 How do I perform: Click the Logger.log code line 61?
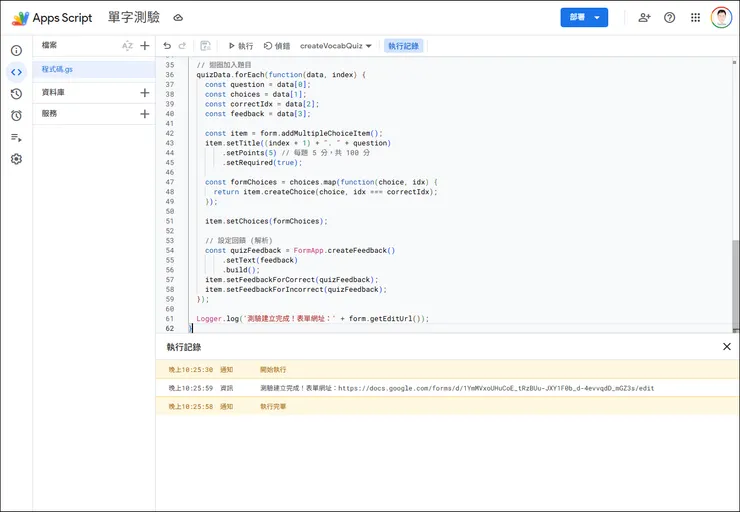[x=312, y=319]
